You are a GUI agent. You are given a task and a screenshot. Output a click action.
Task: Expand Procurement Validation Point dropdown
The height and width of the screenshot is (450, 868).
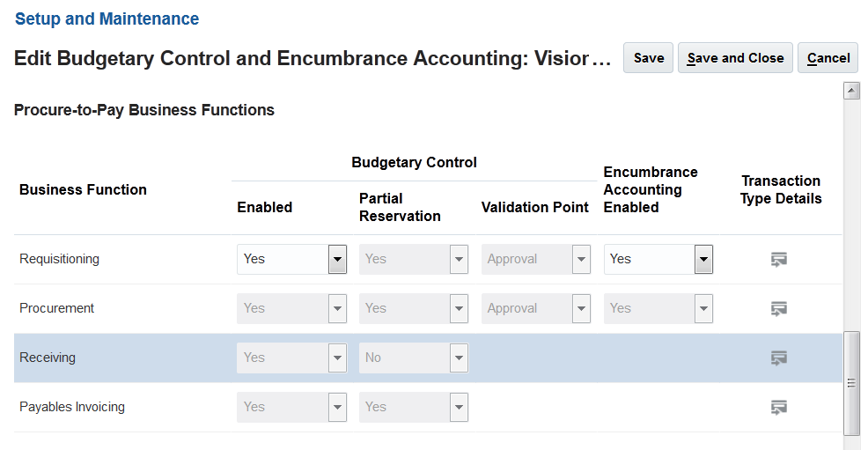coord(581,308)
